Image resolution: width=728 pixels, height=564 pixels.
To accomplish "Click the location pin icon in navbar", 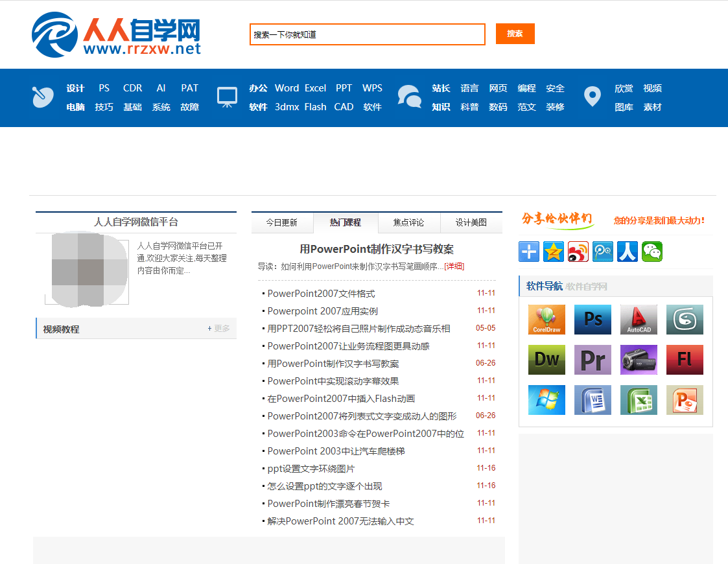I will click(x=593, y=97).
